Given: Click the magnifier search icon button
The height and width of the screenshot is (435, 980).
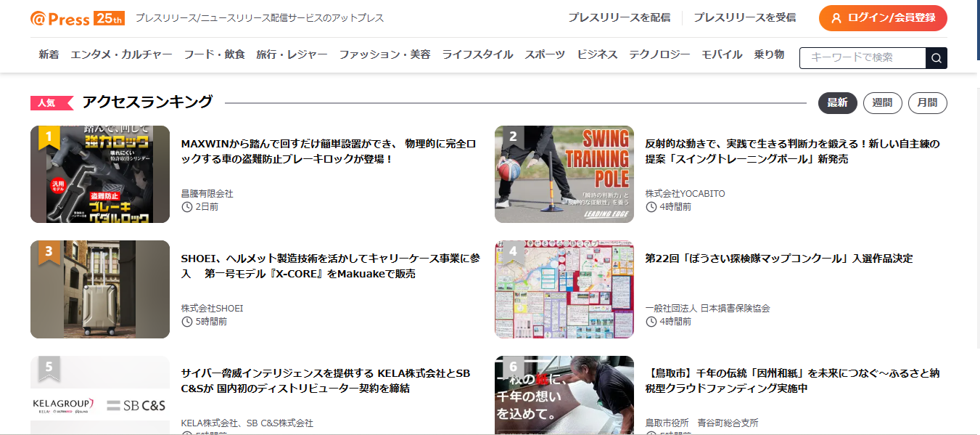Looking at the screenshot, I should (x=936, y=58).
